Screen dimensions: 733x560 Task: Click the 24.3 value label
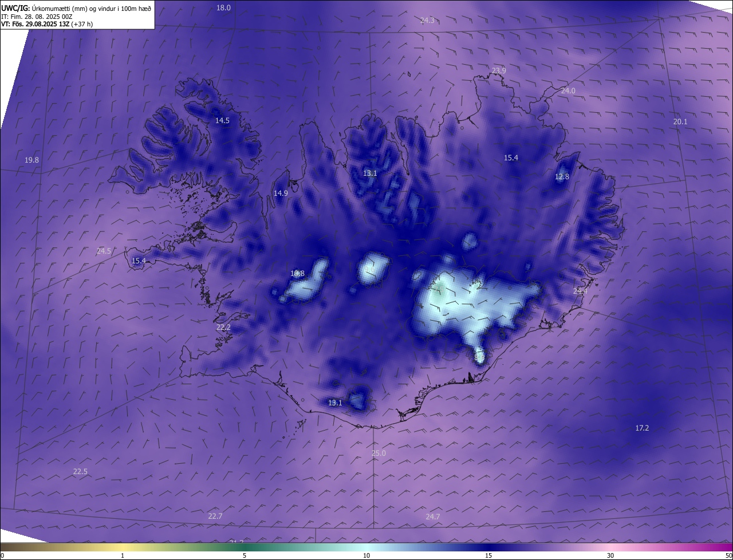pyautogui.click(x=427, y=20)
